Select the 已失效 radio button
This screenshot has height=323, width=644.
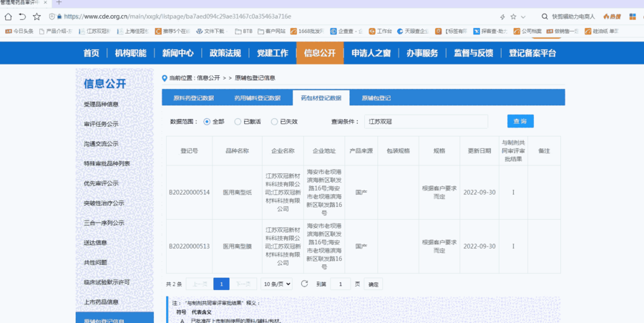click(274, 122)
